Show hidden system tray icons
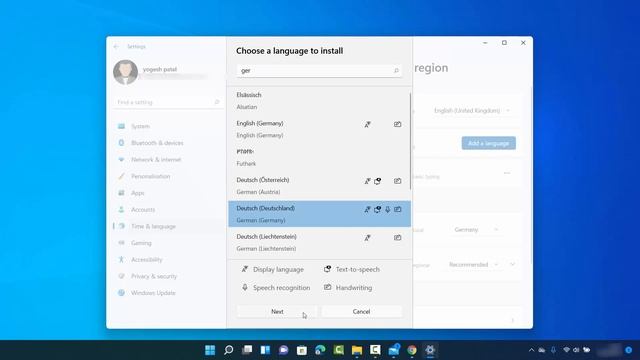This screenshot has height=360, width=640. [531, 350]
